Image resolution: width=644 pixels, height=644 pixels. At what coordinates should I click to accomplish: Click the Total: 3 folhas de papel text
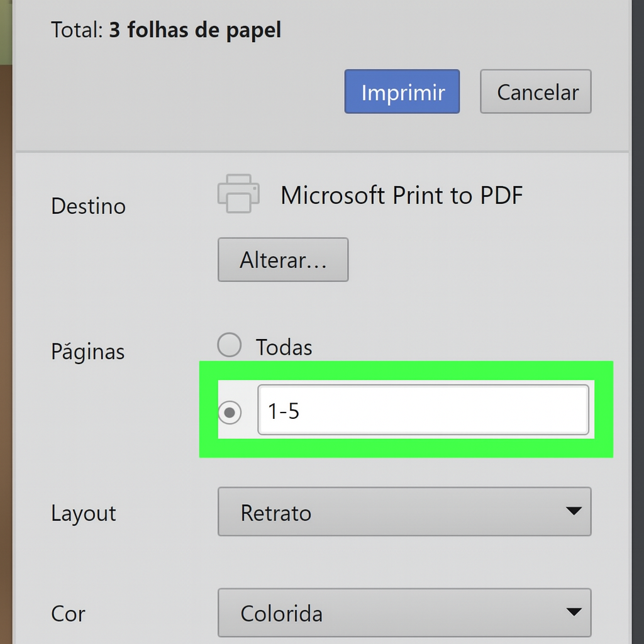(166, 30)
